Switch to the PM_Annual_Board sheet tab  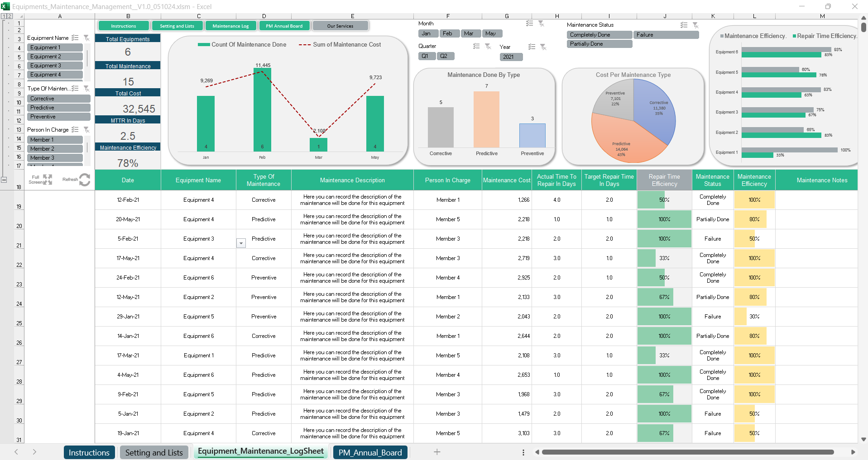(x=370, y=452)
